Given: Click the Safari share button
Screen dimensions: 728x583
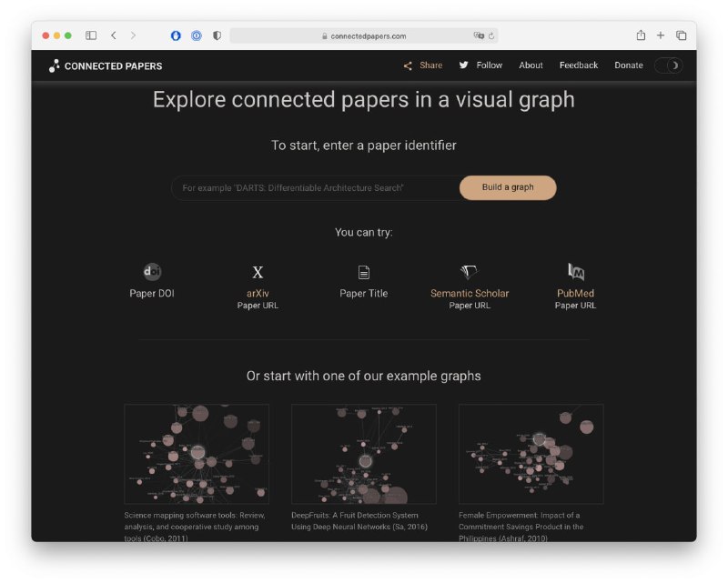Looking at the screenshot, I should [641, 35].
